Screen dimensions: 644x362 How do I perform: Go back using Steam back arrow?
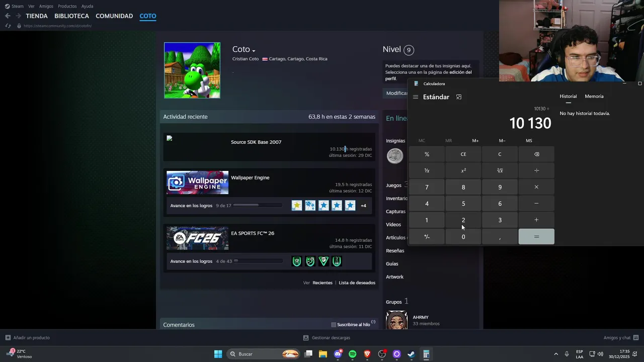[8, 16]
